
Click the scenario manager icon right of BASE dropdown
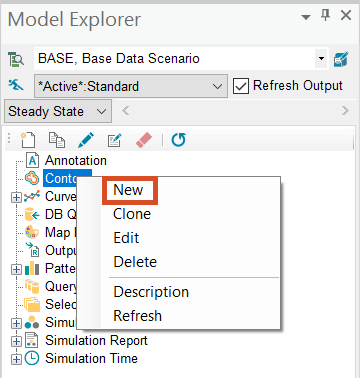click(341, 59)
